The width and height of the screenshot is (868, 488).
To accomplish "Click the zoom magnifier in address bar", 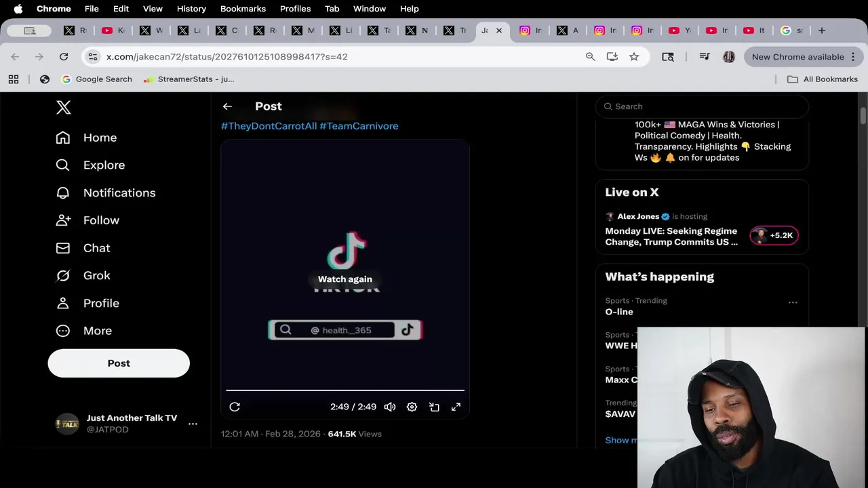I will click(x=591, y=57).
